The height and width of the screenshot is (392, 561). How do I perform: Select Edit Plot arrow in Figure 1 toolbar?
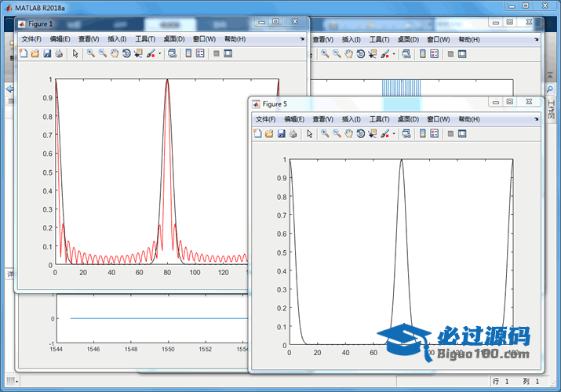75,53
